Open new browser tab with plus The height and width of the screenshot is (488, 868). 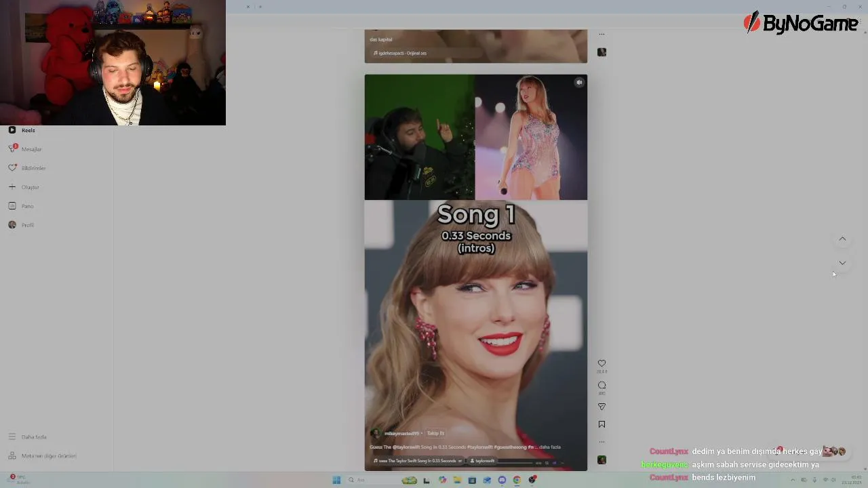(x=260, y=7)
